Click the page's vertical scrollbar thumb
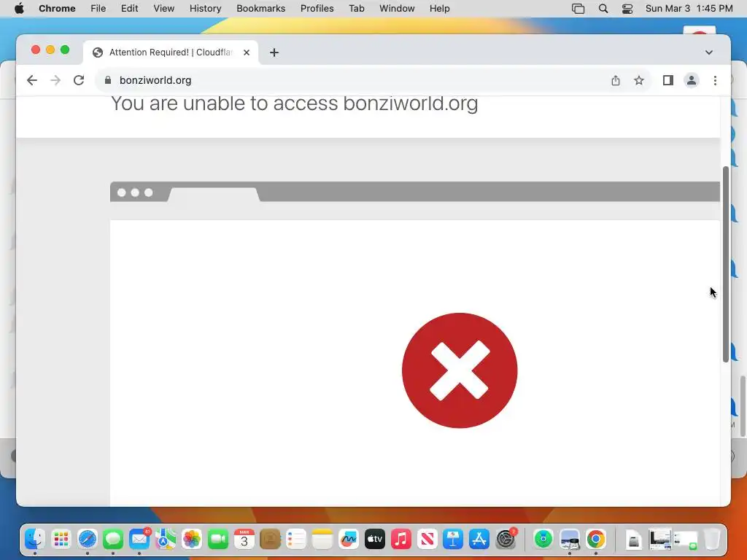Viewport: 747px width, 560px height. [x=726, y=264]
